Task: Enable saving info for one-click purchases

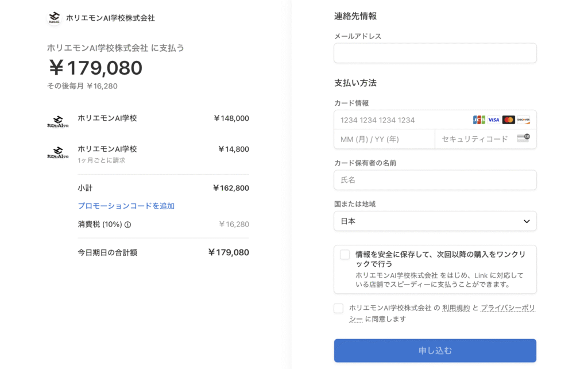Action: click(345, 255)
